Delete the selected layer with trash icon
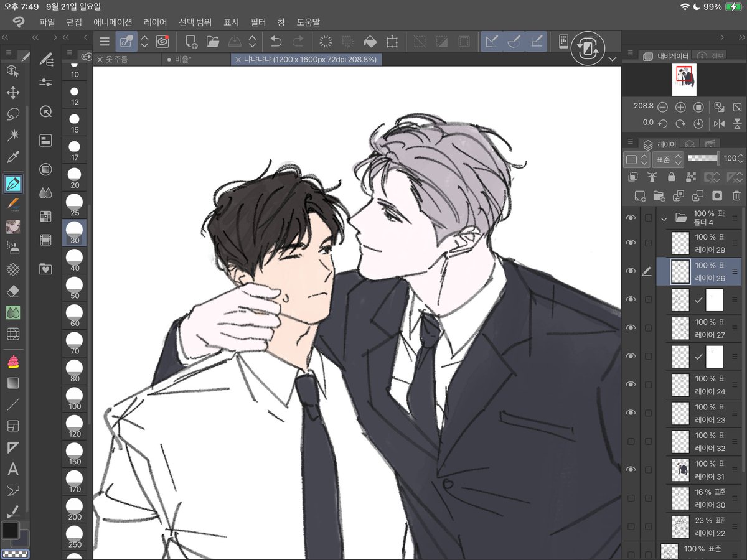This screenshot has height=560, width=747. pos(736,195)
